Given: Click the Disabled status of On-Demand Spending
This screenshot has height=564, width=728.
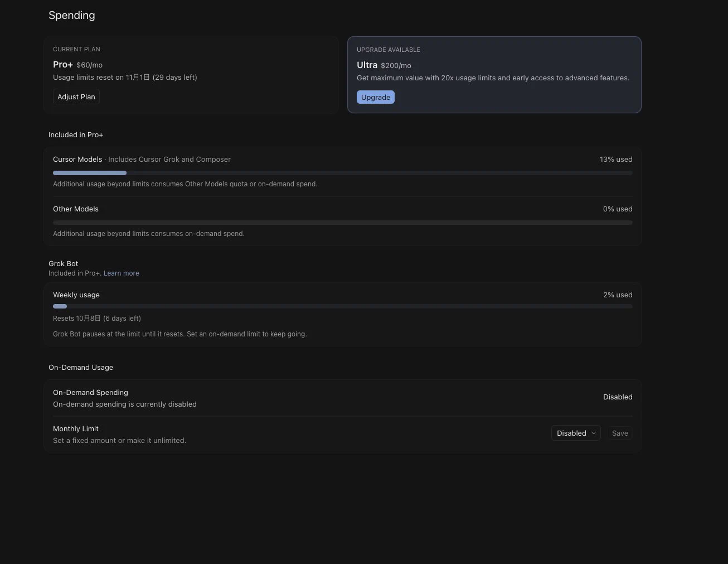Looking at the screenshot, I should pyautogui.click(x=618, y=397).
